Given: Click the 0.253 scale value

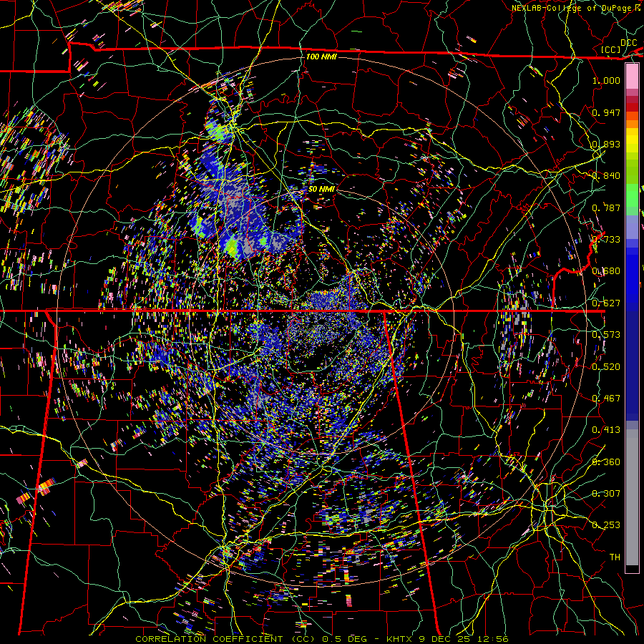Looking at the screenshot, I should 606,525.
